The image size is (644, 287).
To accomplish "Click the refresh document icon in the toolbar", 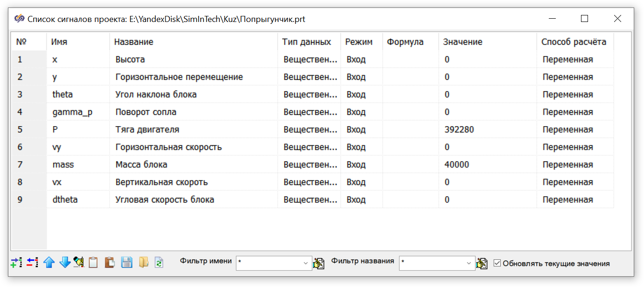I will pos(160,263).
